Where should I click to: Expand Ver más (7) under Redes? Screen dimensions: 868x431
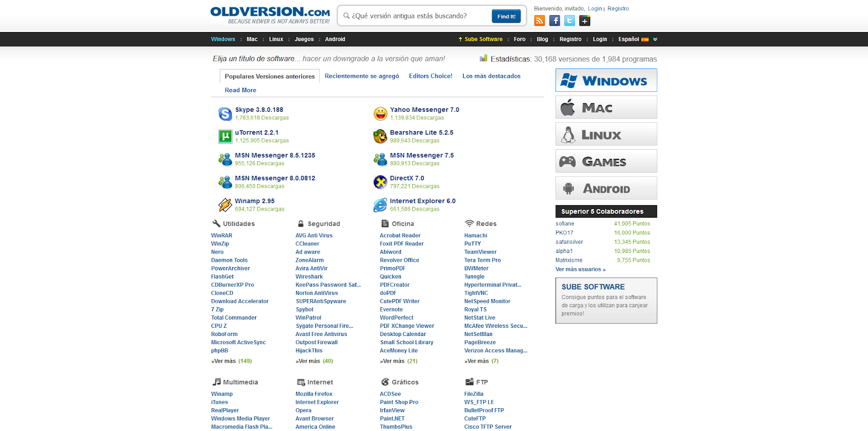click(482, 361)
